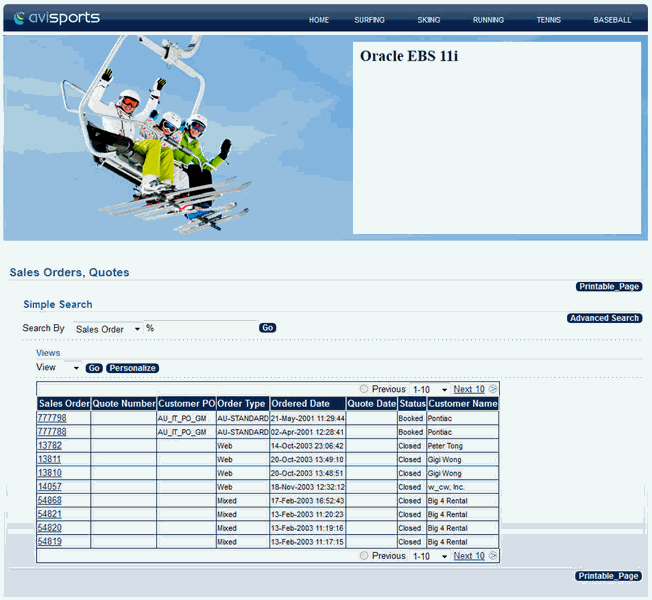Click the top Next 10 link
The width and height of the screenshot is (652, 600).
click(469, 389)
